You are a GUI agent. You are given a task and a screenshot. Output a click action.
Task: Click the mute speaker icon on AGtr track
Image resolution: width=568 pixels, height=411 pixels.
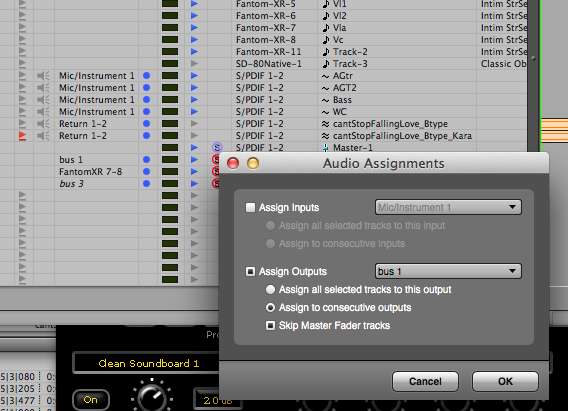[x=43, y=76]
